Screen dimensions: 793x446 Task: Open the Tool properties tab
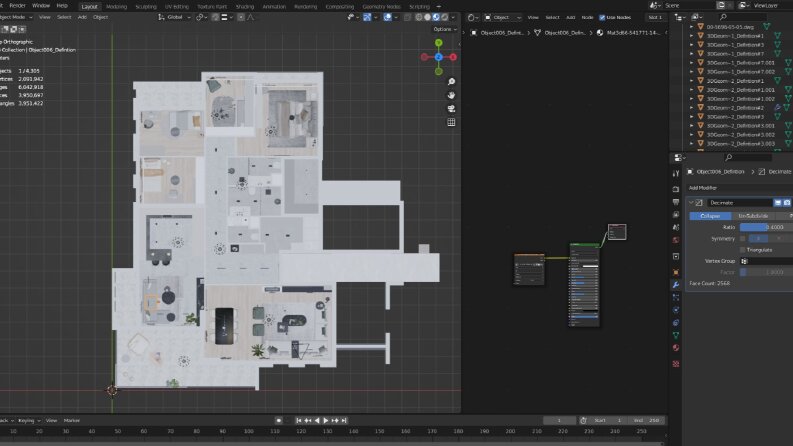[676, 173]
